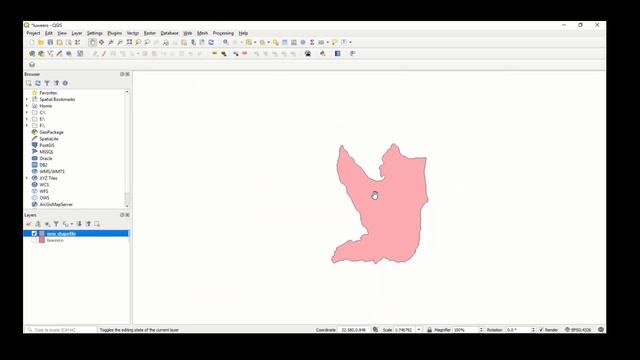Click the blue plugin icon in second toolbar
640x360 pixels.
338,53
